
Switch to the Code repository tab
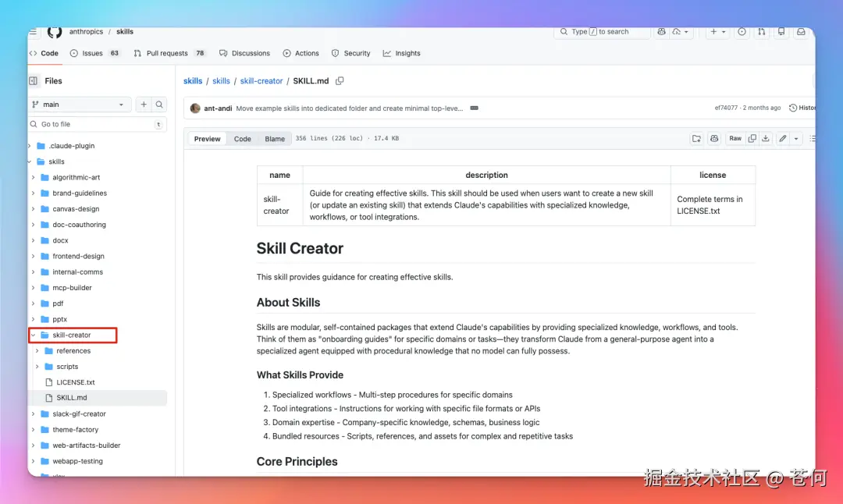(44, 53)
